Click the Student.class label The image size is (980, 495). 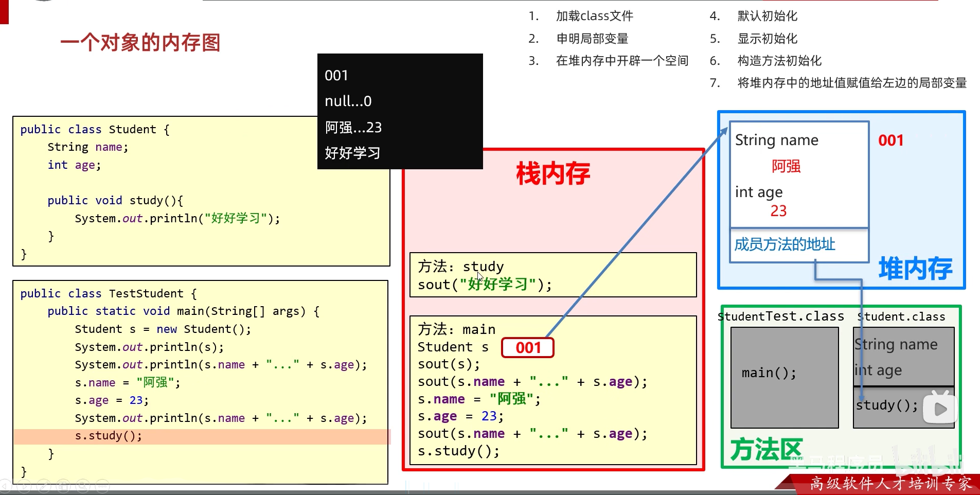[x=901, y=317]
